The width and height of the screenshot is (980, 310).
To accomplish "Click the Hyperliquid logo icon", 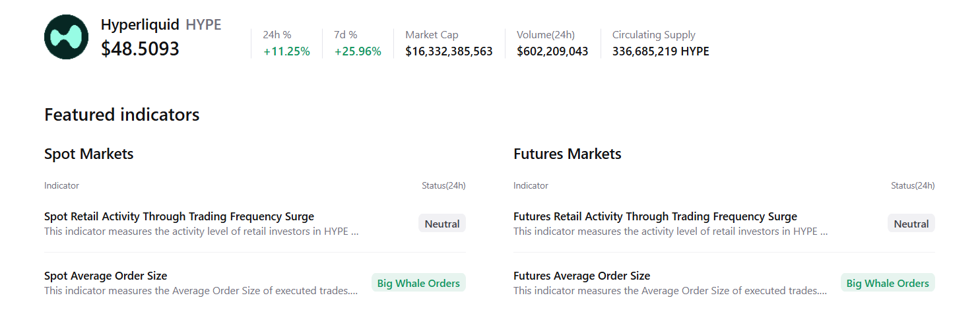I will [x=66, y=37].
